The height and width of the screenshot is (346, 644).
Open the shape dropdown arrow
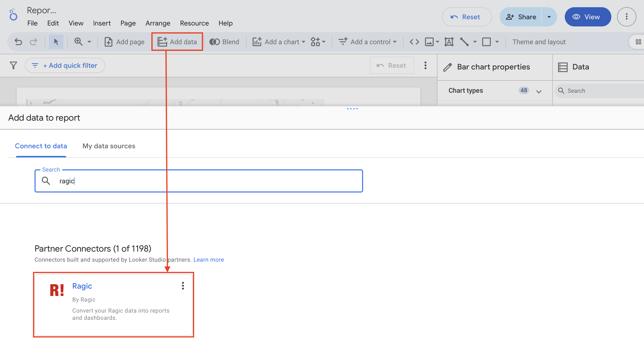[x=497, y=42]
